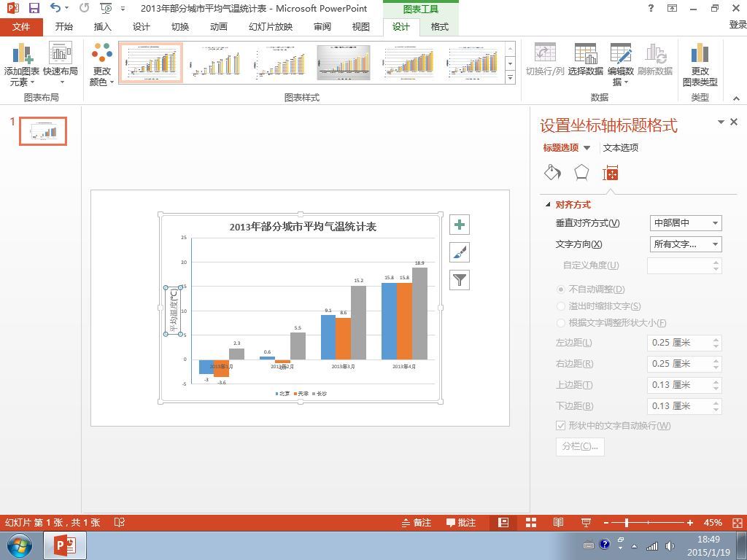The image size is (747, 560).
Task: Open the 垂直对齐方式 dropdown
Action: coord(686,223)
